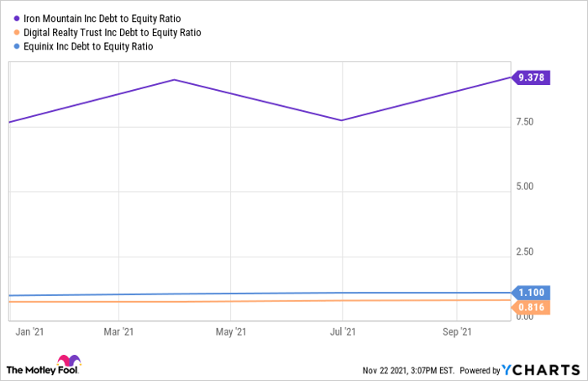
Task: Click the Jan '21 x-axis label
Action: (x=29, y=331)
